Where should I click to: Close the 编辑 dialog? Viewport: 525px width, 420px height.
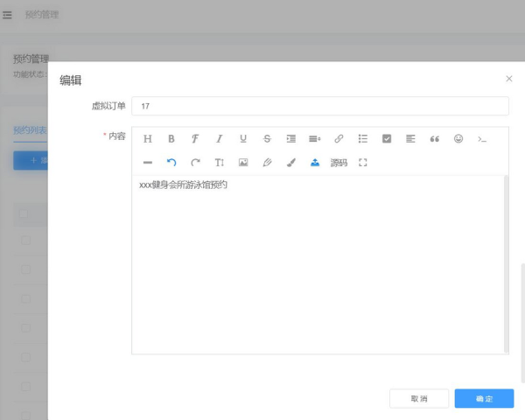[x=509, y=79]
